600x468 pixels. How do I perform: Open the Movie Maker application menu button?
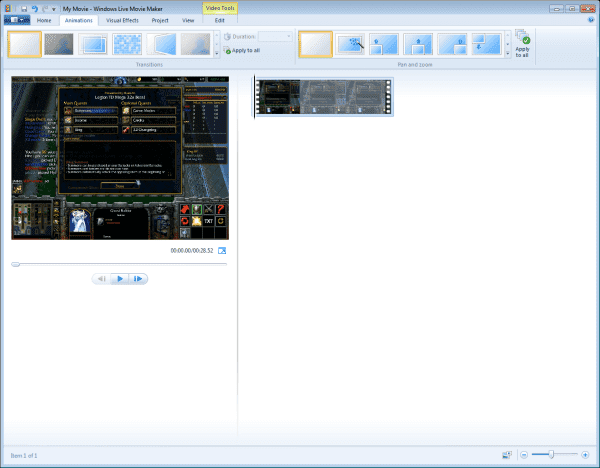point(17,20)
